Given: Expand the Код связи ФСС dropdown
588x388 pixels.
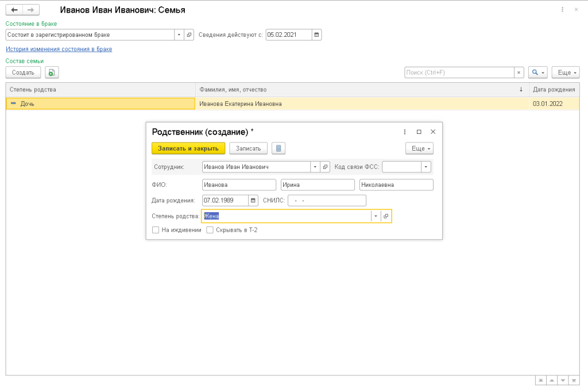Looking at the screenshot, I should [x=425, y=167].
